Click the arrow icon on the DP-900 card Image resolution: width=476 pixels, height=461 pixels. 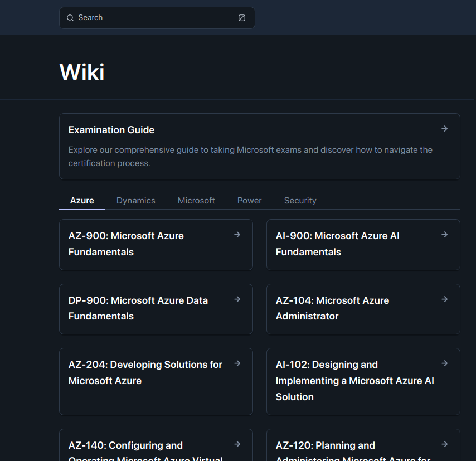(237, 299)
